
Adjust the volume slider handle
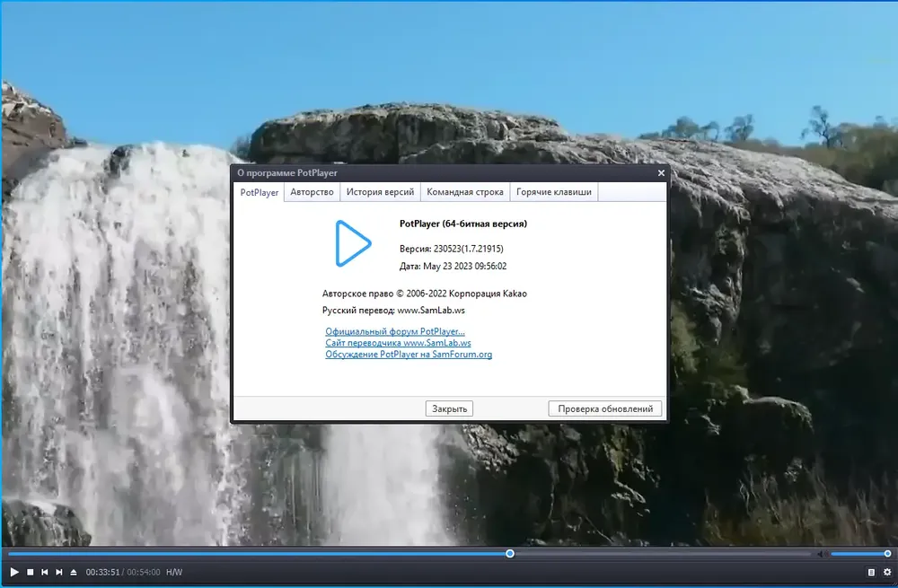pos(887,554)
